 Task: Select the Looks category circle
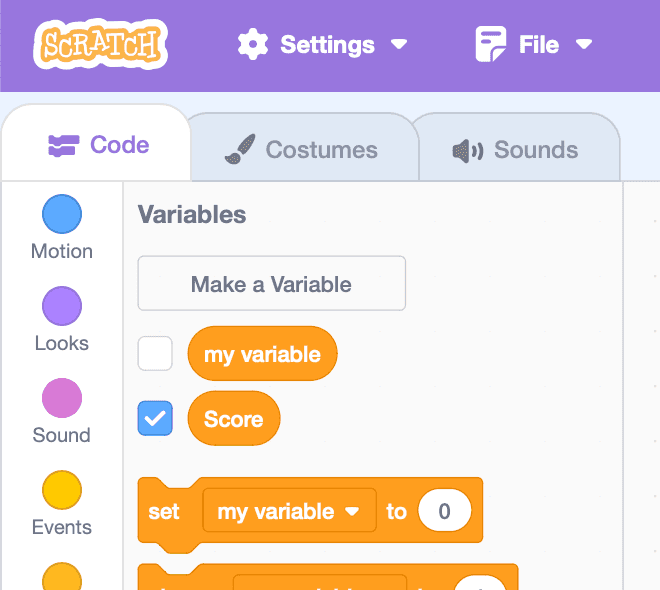click(61, 306)
